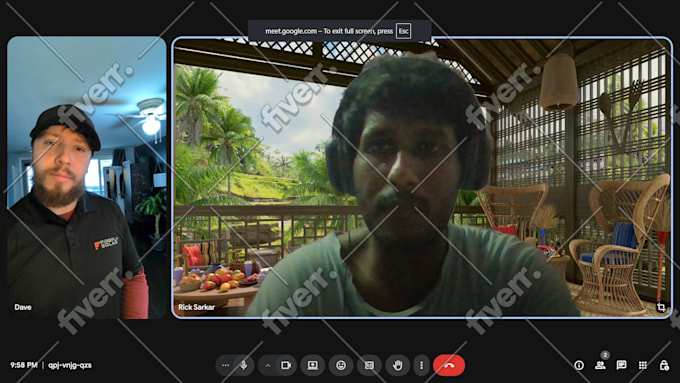
Task: Click the Rick Sarkar name label
Action: coord(196,307)
